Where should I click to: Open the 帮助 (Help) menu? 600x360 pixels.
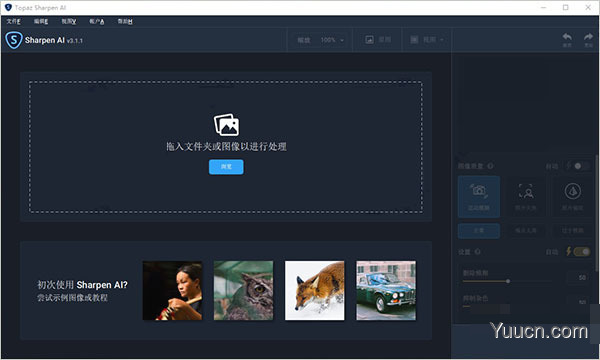click(x=125, y=21)
